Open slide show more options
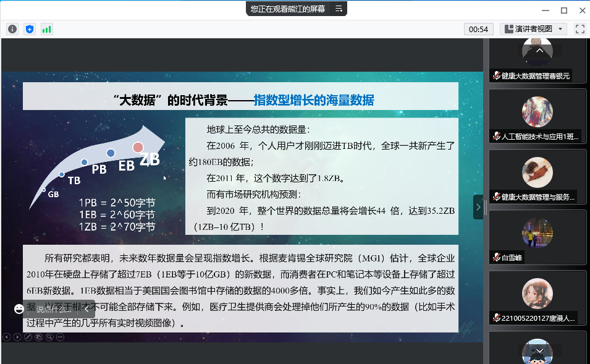 point(59,337)
